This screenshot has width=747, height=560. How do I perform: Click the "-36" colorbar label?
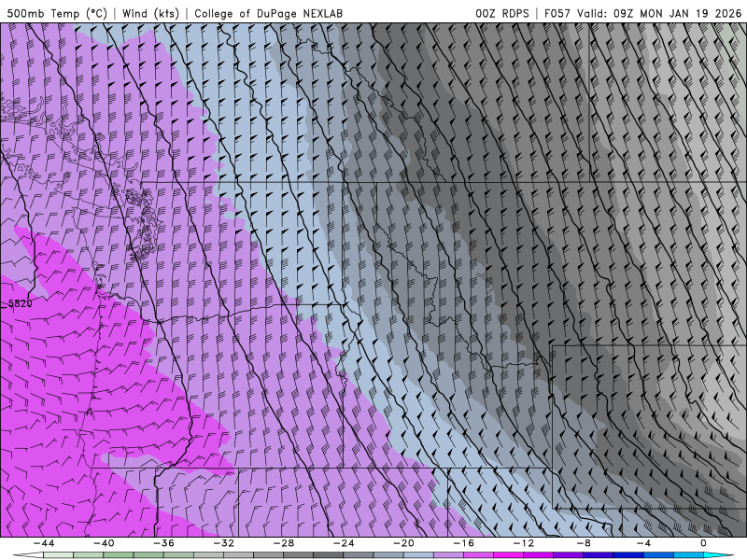point(163,543)
